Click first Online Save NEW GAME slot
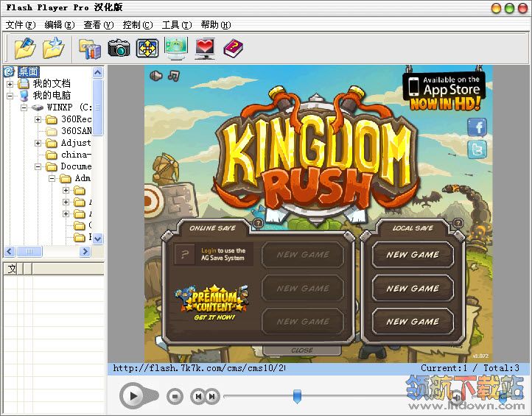Viewport: 532px width, 416px height. 303,255
